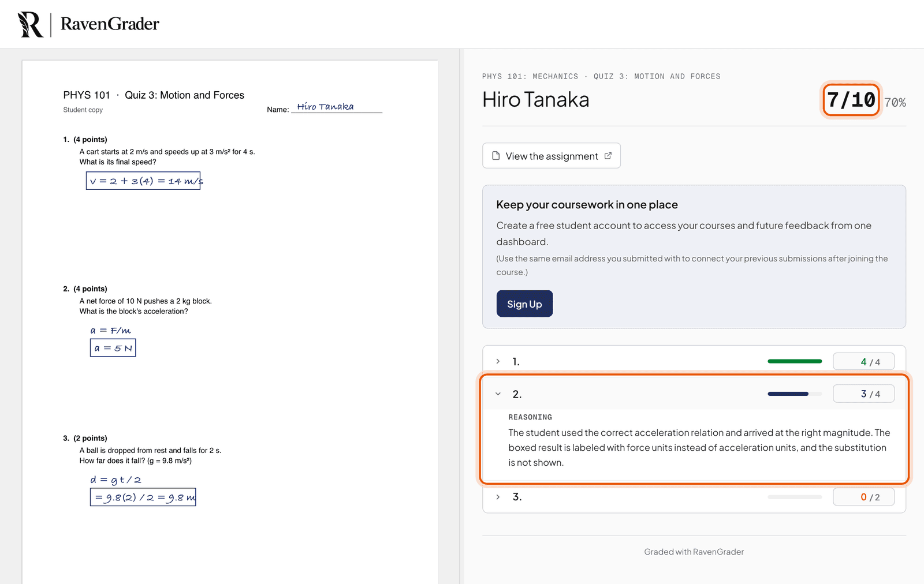Image resolution: width=924 pixels, height=584 pixels.
Task: Click the external link icon on View the assignment
Action: (608, 156)
